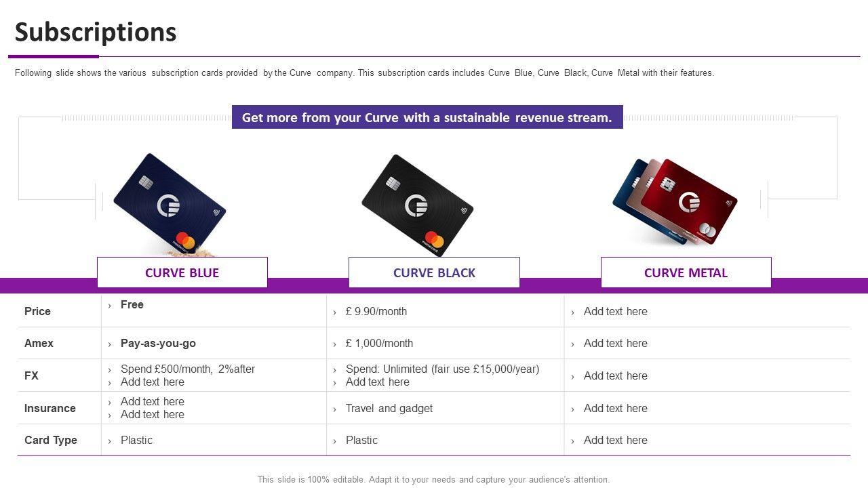Viewport: 868px width, 488px height.
Task: Select the Pay-as-you-go Amex text
Action: click(158, 343)
